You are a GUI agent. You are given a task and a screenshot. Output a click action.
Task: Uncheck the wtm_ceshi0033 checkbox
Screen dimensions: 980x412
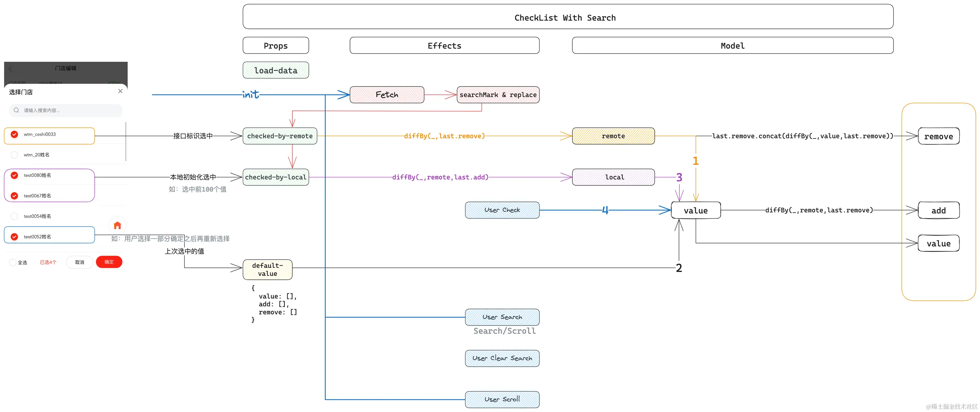pyautogui.click(x=15, y=134)
